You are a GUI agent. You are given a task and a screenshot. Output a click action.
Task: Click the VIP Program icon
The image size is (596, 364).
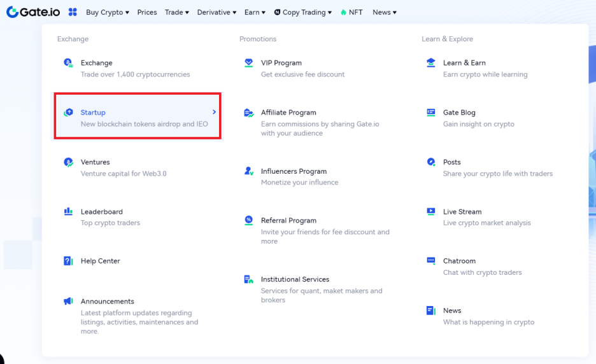[x=248, y=63]
